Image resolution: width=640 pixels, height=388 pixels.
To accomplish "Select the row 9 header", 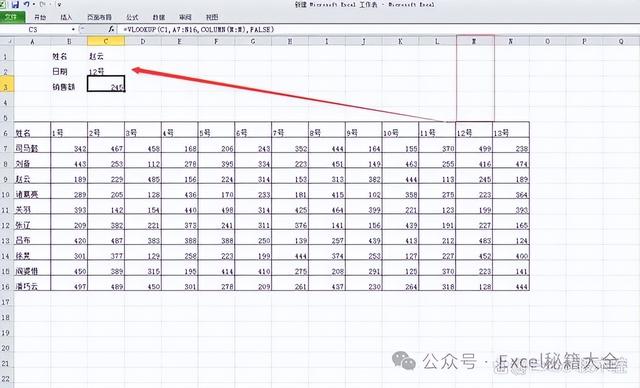I will click(x=6, y=179).
